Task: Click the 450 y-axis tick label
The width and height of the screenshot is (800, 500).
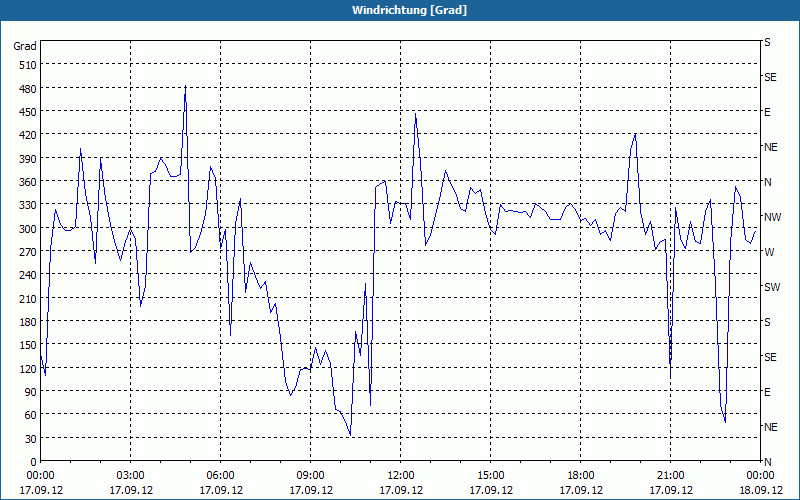Action: click(x=28, y=112)
